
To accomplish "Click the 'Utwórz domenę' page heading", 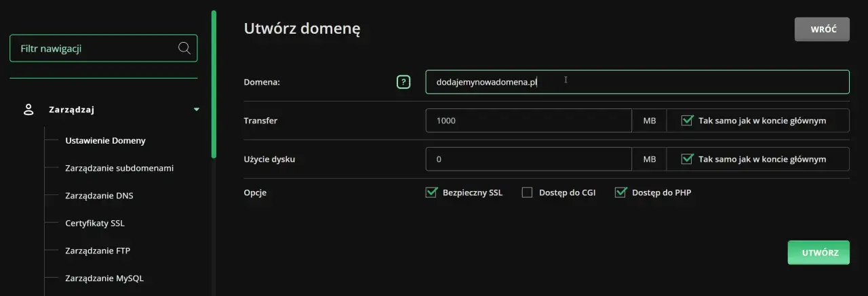I will click(x=302, y=29).
